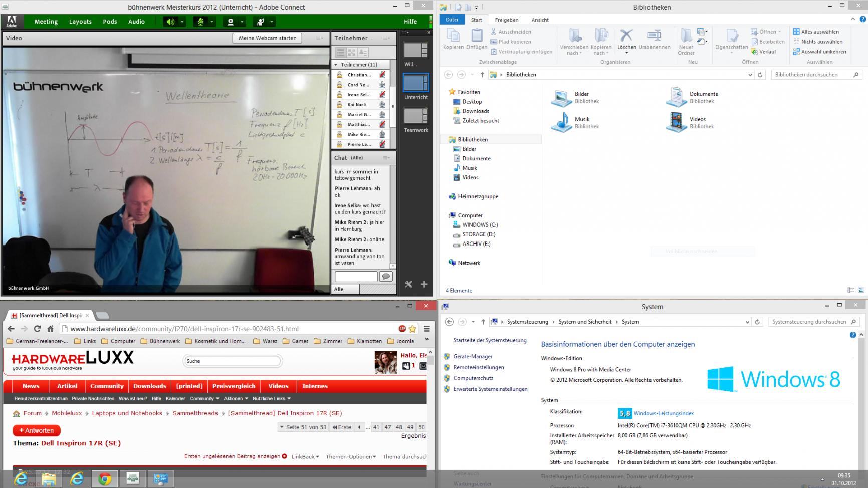Image resolution: width=868 pixels, height=488 pixels.
Task: Click the Explorer help question mark icon
Action: pyautogui.click(x=862, y=19)
